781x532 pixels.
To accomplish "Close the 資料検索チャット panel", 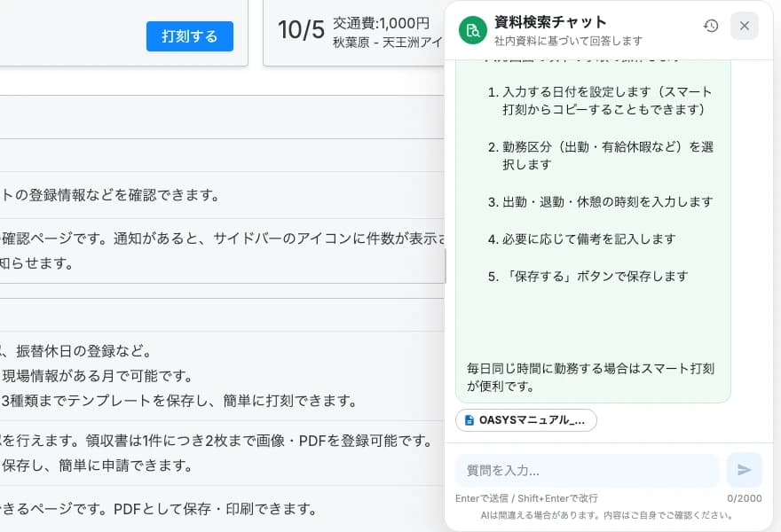I will tap(744, 26).
